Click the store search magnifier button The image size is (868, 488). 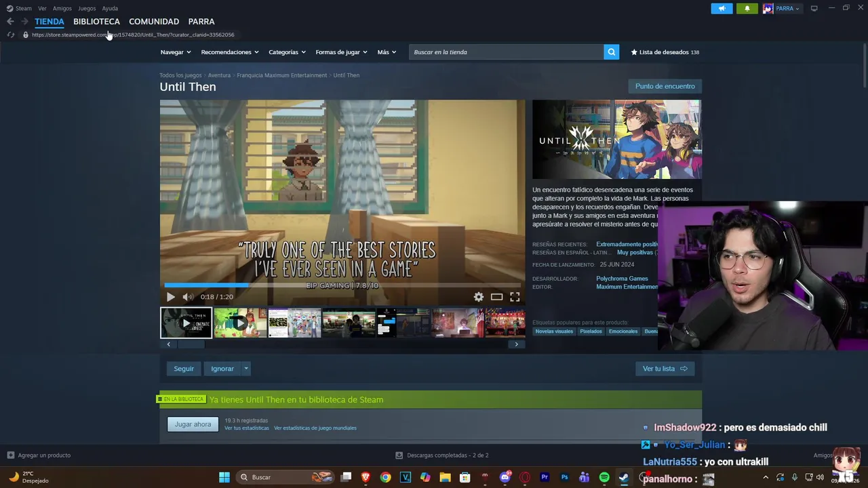tap(611, 52)
